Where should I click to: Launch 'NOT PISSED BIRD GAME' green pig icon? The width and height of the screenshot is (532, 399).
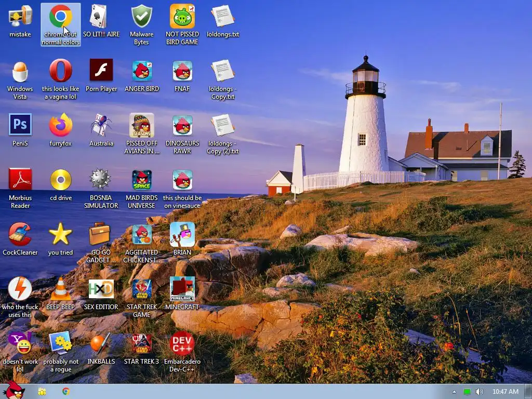(x=182, y=16)
